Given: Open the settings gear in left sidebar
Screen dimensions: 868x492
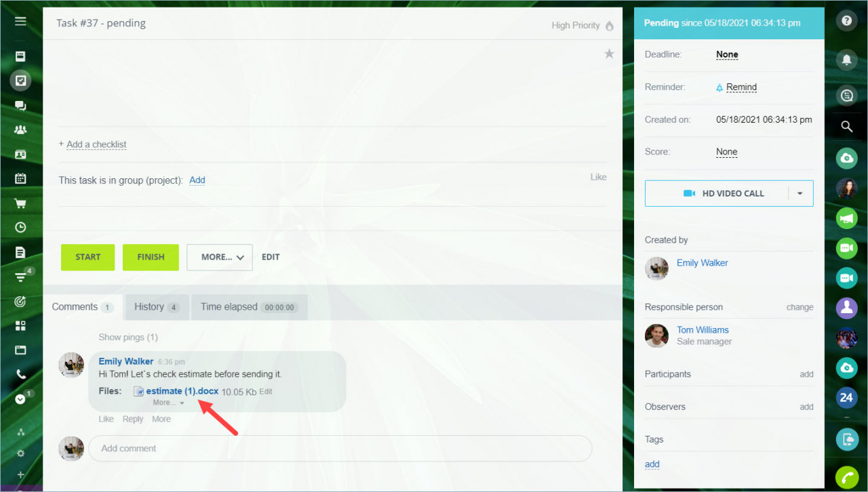Looking at the screenshot, I should point(20,453).
